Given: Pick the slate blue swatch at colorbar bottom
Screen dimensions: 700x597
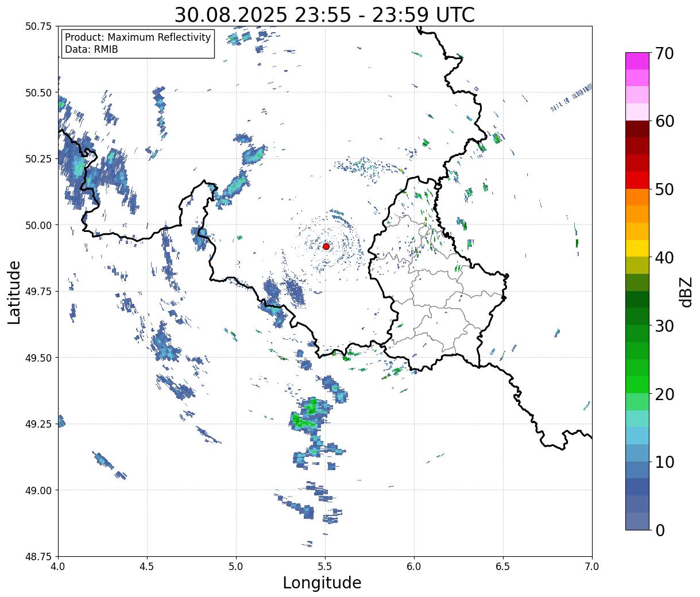Looking at the screenshot, I should pos(637,521).
